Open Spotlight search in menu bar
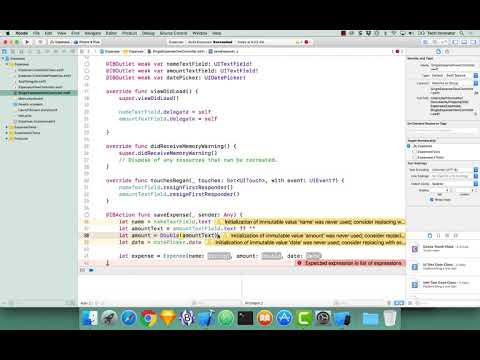480x360 pixels. 462,33
